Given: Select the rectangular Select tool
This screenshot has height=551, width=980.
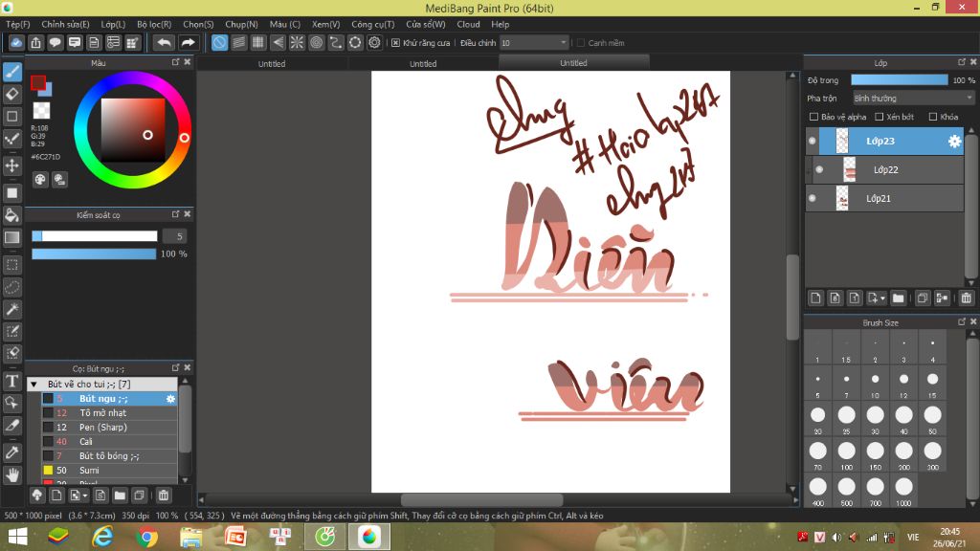Looking at the screenshot, I should (12, 265).
